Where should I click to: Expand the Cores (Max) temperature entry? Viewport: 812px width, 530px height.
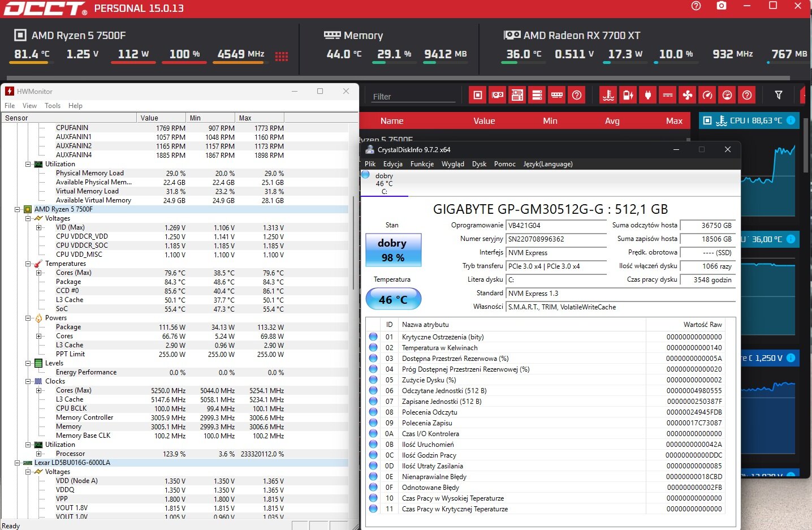coord(39,273)
